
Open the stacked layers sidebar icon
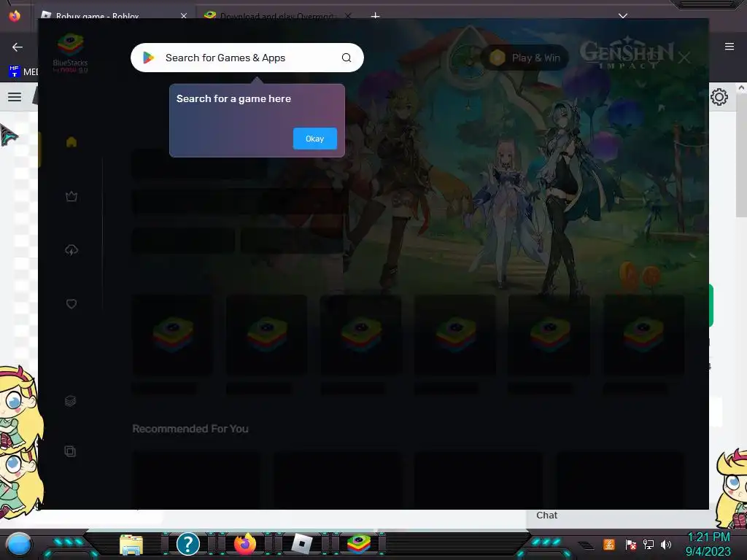[71, 401]
